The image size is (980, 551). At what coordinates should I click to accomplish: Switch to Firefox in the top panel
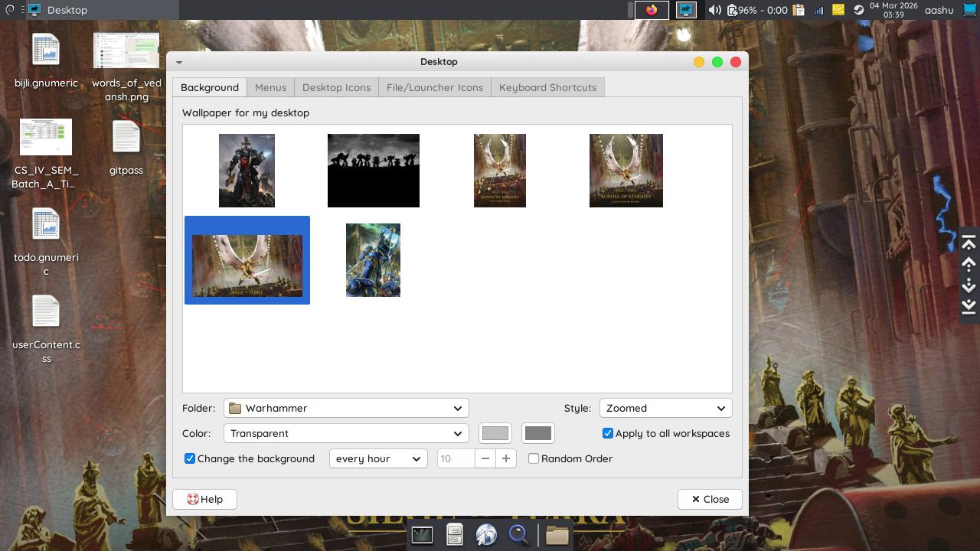652,10
